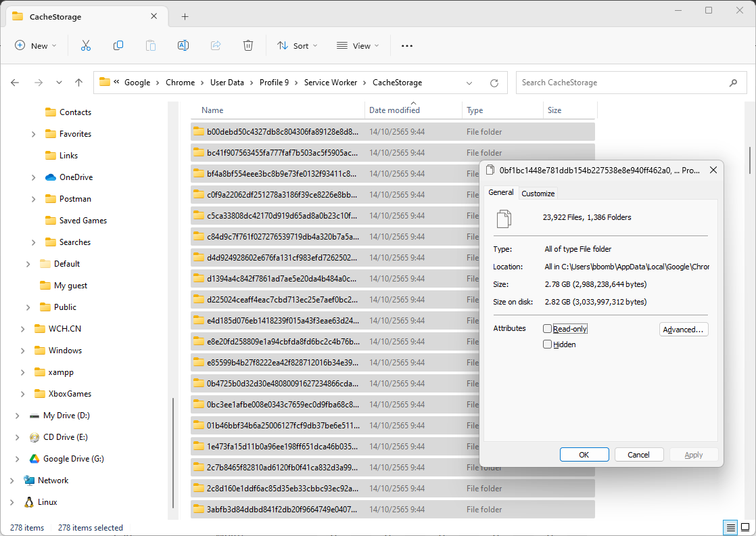Viewport: 756px width, 536px height.
Task: Click the Delete trash can icon
Action: point(248,46)
